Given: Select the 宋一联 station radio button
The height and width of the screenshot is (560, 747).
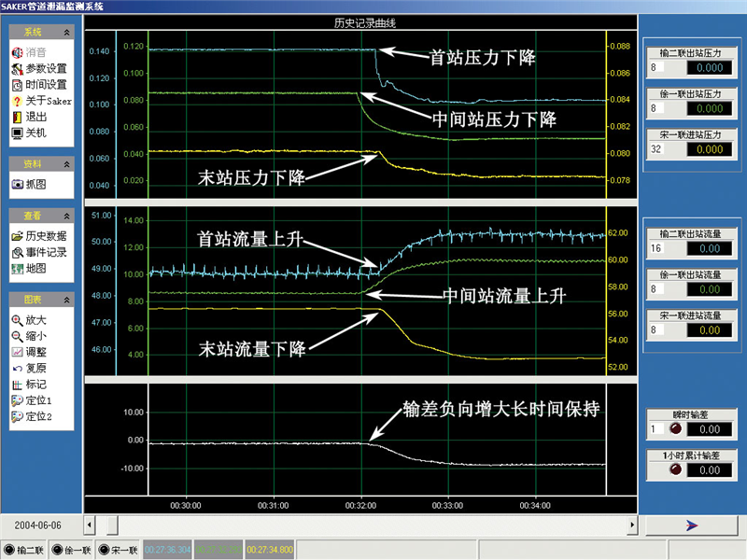Looking at the screenshot, I should (x=104, y=550).
